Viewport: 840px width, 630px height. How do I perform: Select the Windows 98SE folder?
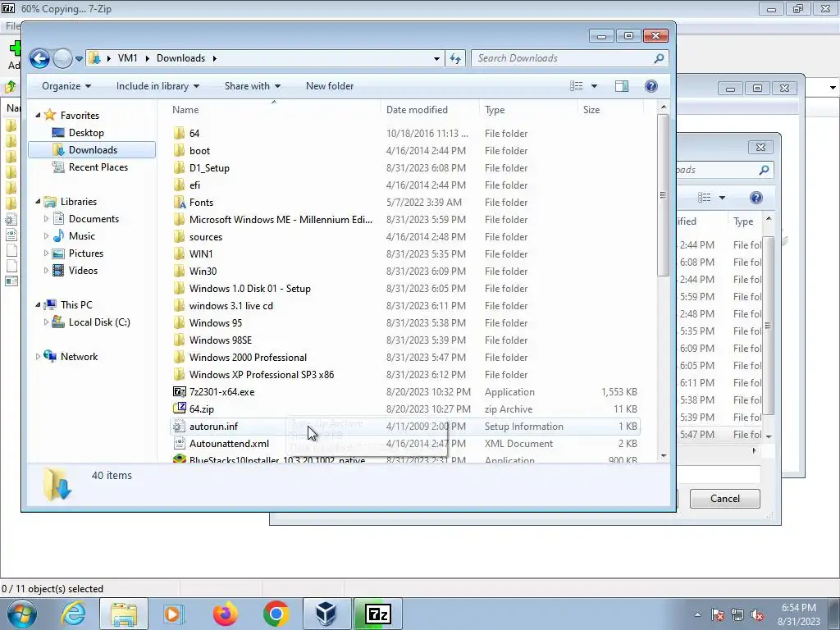point(220,340)
